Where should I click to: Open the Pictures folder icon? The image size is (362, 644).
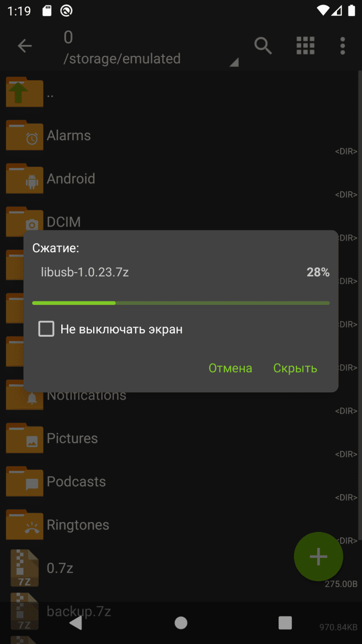[25, 439]
